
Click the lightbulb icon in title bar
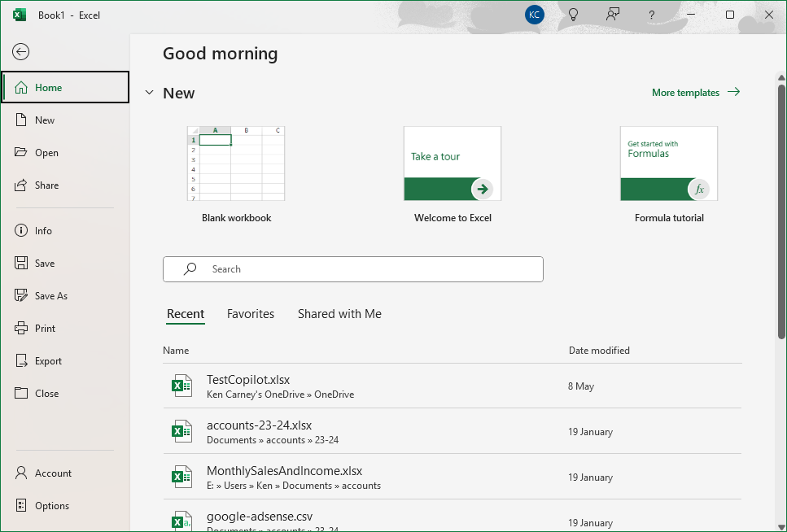coord(573,15)
